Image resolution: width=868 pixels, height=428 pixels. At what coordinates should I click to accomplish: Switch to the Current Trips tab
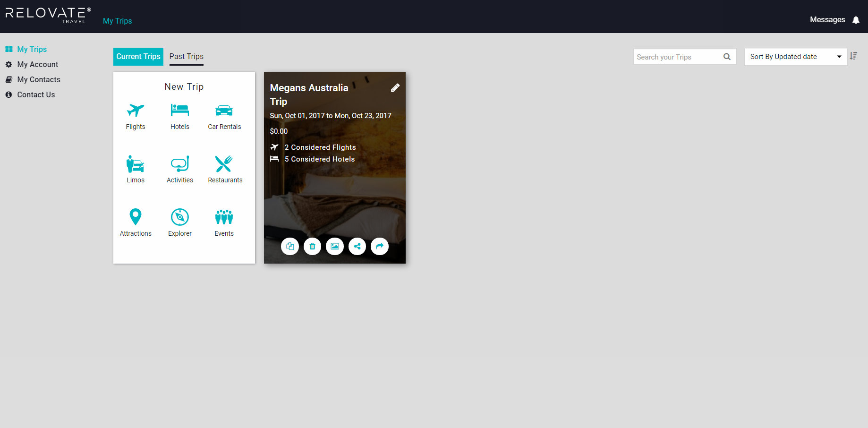coord(138,57)
